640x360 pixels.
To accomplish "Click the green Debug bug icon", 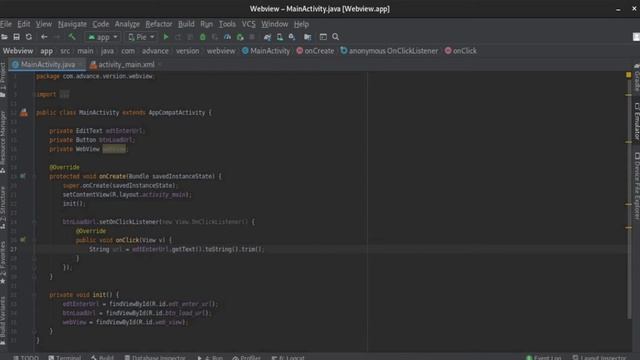I will [202, 37].
